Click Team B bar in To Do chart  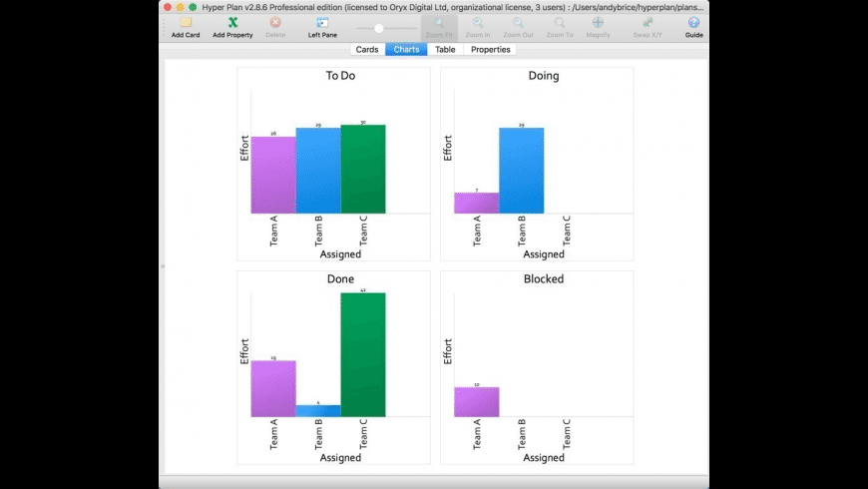click(x=318, y=171)
